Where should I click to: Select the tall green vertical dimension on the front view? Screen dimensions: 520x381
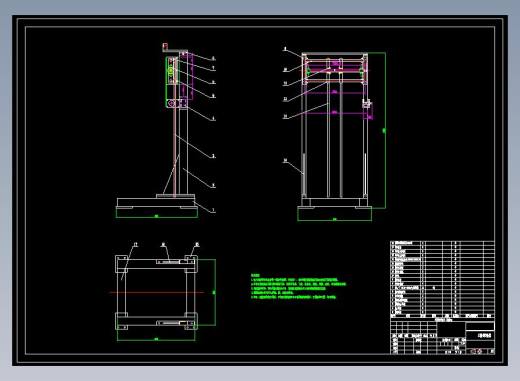pos(384,130)
